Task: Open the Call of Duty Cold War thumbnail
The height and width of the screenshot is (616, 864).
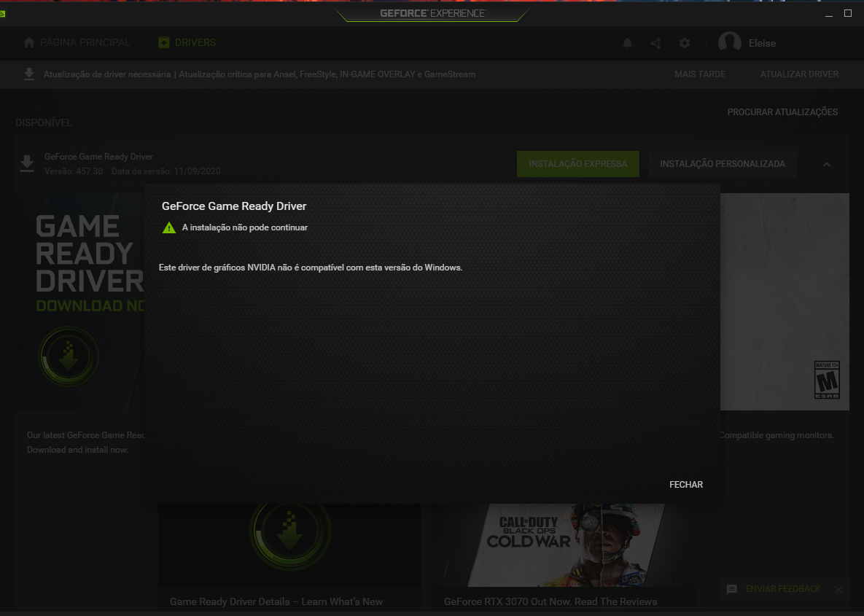Action: 562,545
